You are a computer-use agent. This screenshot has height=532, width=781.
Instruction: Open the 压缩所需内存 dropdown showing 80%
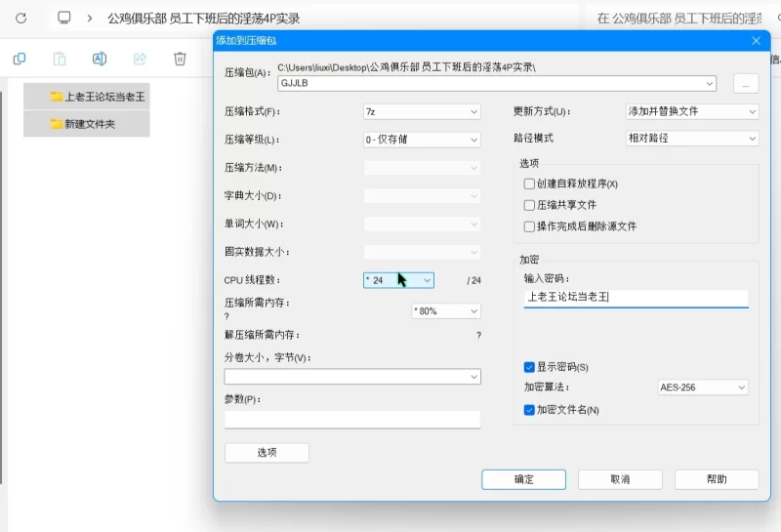(446, 310)
